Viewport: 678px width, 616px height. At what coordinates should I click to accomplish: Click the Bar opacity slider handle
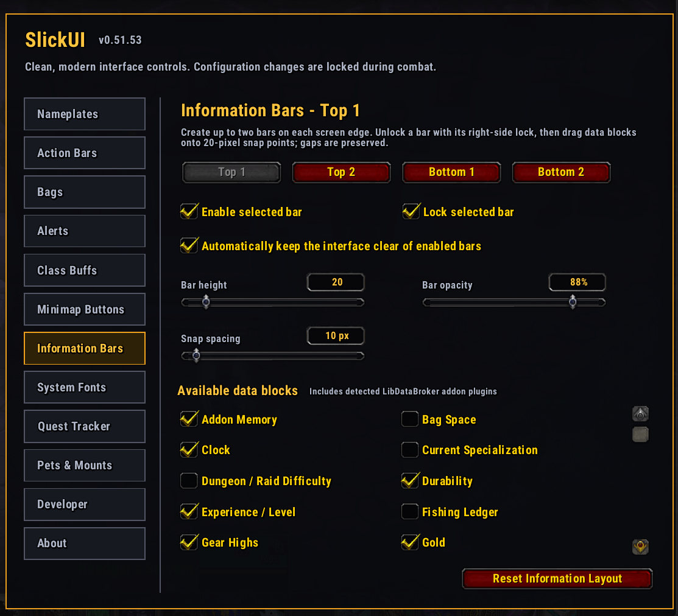tap(573, 301)
